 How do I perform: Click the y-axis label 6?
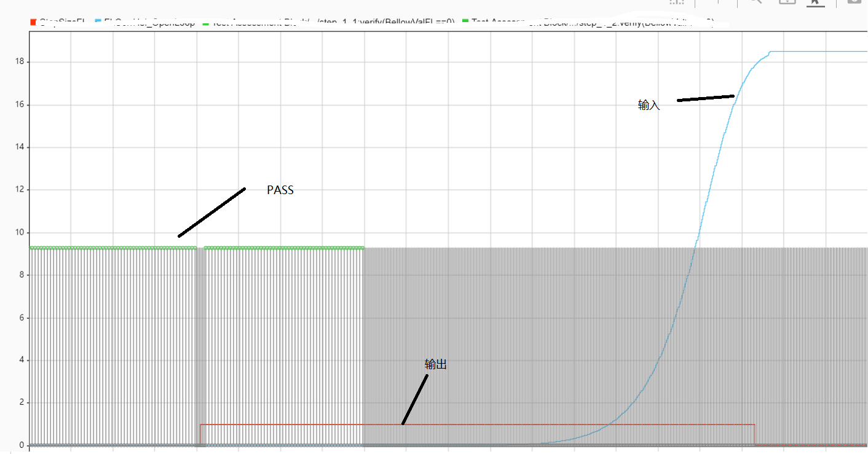click(x=21, y=318)
